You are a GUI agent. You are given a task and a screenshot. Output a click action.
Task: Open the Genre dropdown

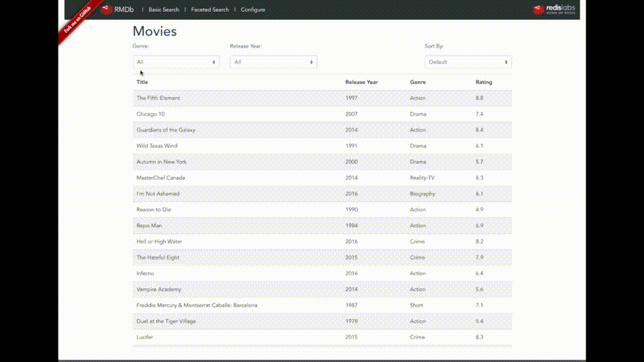click(176, 62)
